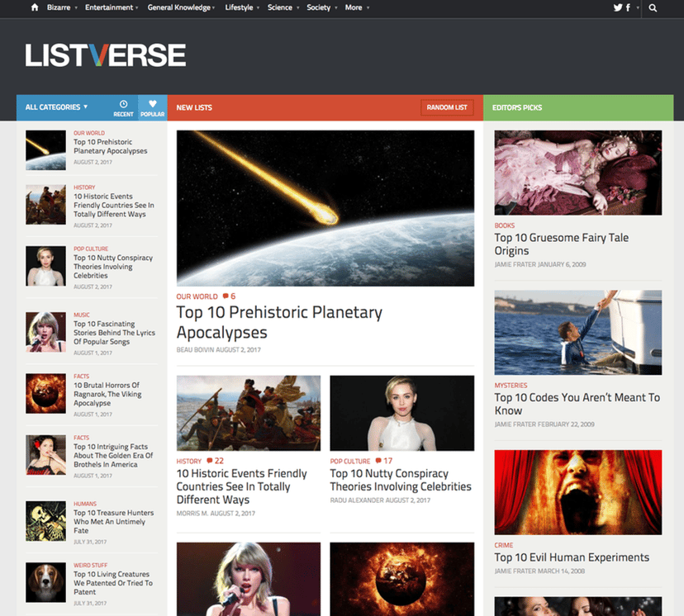The image size is (684, 616).
Task: Expand the General Knowledge menu arrow
Action: (213, 8)
